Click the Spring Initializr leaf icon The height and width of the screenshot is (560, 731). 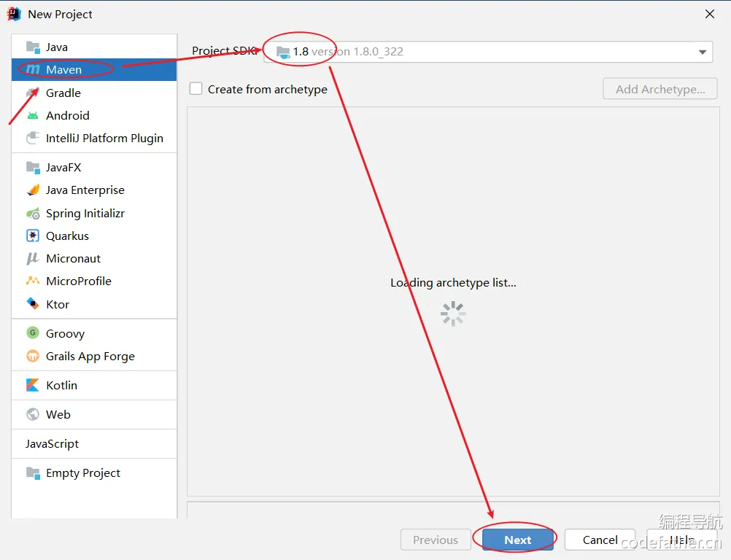[x=33, y=214]
